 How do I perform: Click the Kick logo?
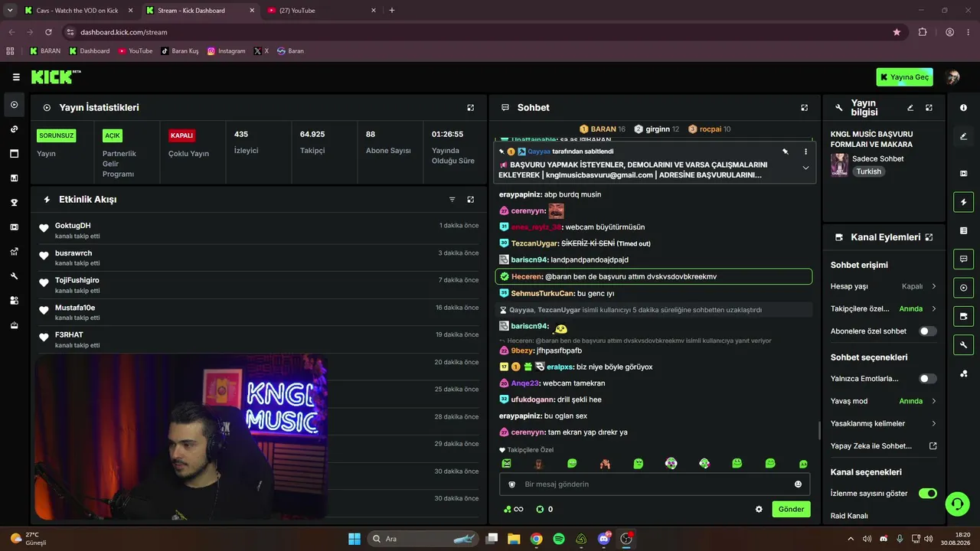click(x=56, y=77)
